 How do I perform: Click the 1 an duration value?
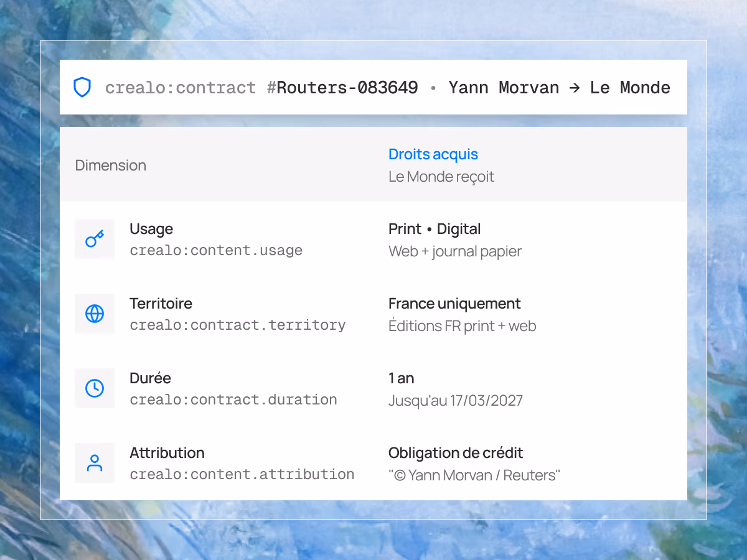pyautogui.click(x=402, y=378)
